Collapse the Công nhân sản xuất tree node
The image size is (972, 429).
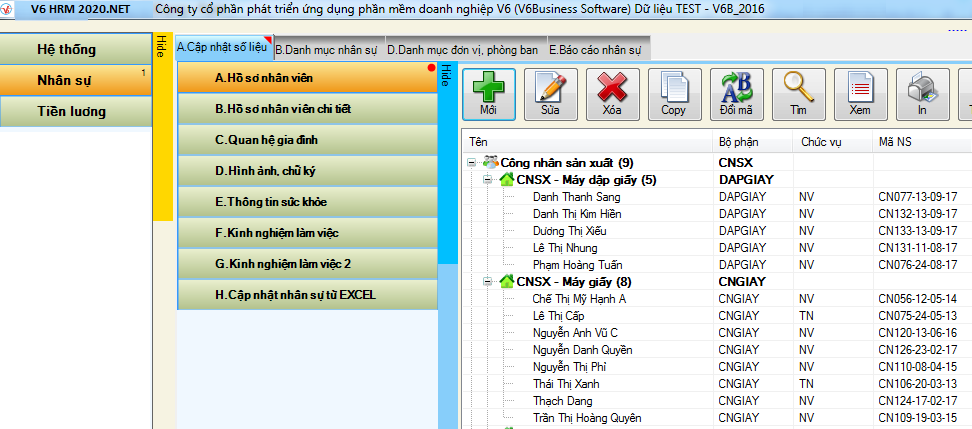tap(472, 162)
